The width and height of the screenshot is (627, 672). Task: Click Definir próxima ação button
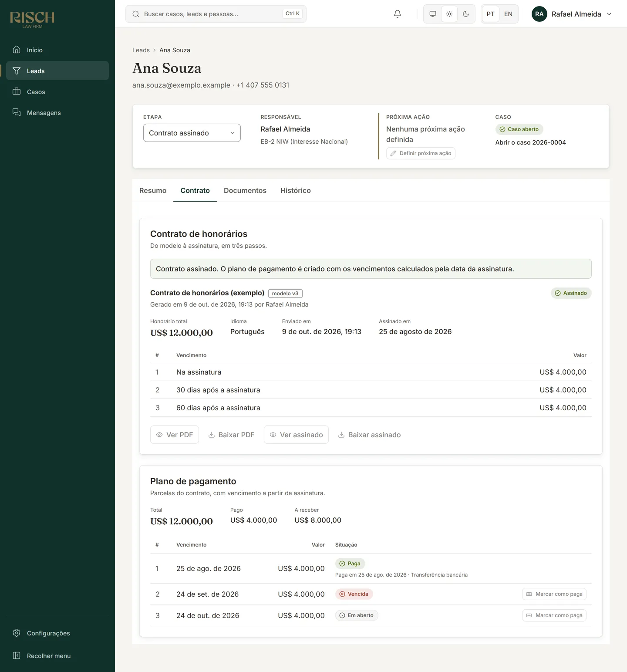pyautogui.click(x=421, y=153)
